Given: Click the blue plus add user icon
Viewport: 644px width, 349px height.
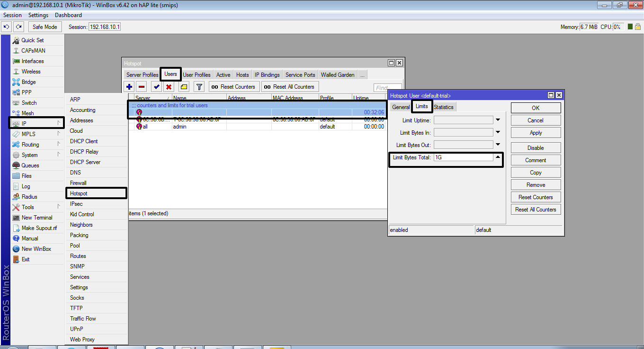Looking at the screenshot, I should [x=129, y=87].
